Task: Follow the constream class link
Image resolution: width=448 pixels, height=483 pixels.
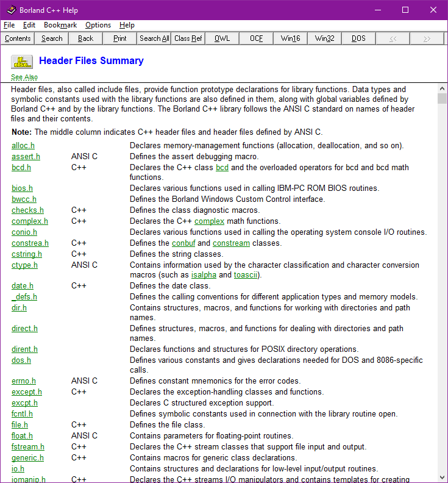Action: coord(231,243)
